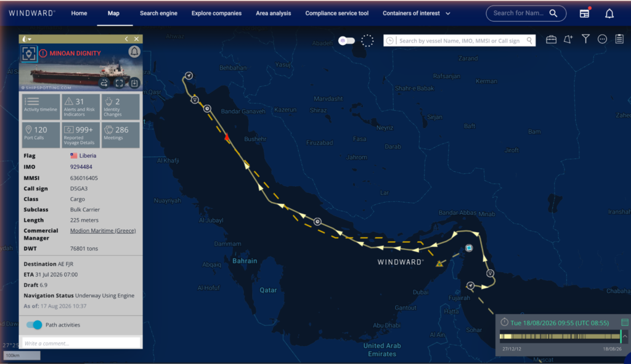
Task: Expand the ship photo to fullscreen
Action: [x=119, y=83]
